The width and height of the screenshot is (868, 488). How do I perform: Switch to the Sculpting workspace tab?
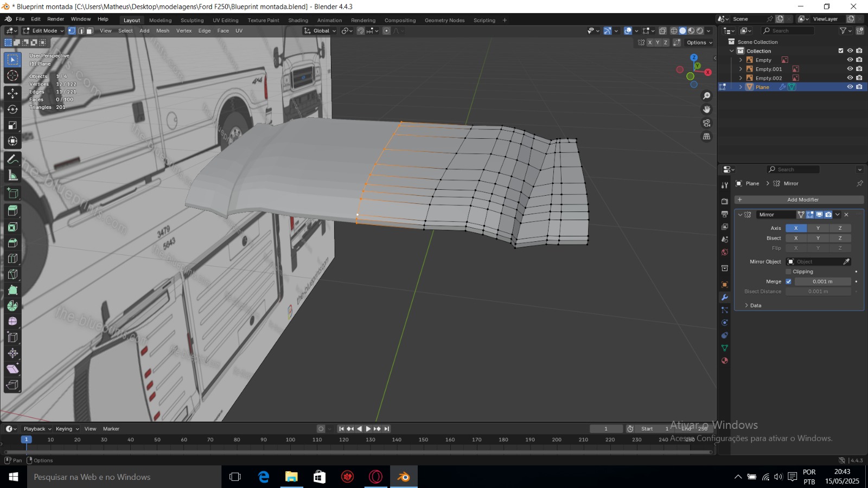192,21
